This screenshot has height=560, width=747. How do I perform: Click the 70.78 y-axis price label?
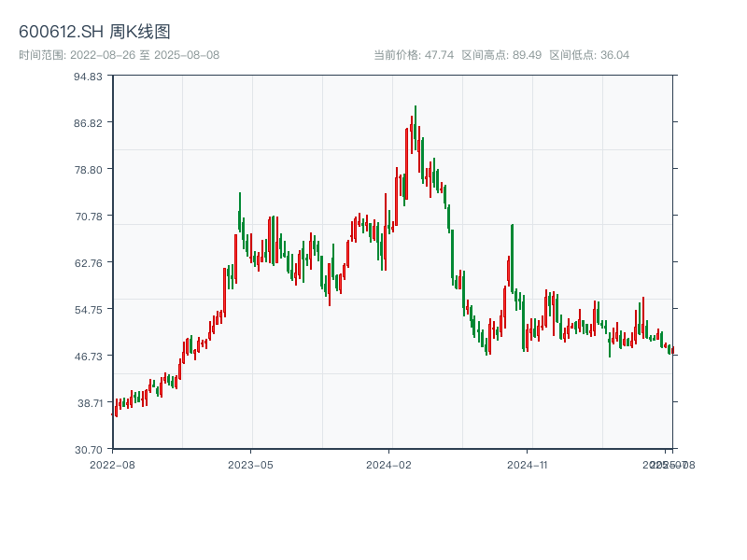88,217
